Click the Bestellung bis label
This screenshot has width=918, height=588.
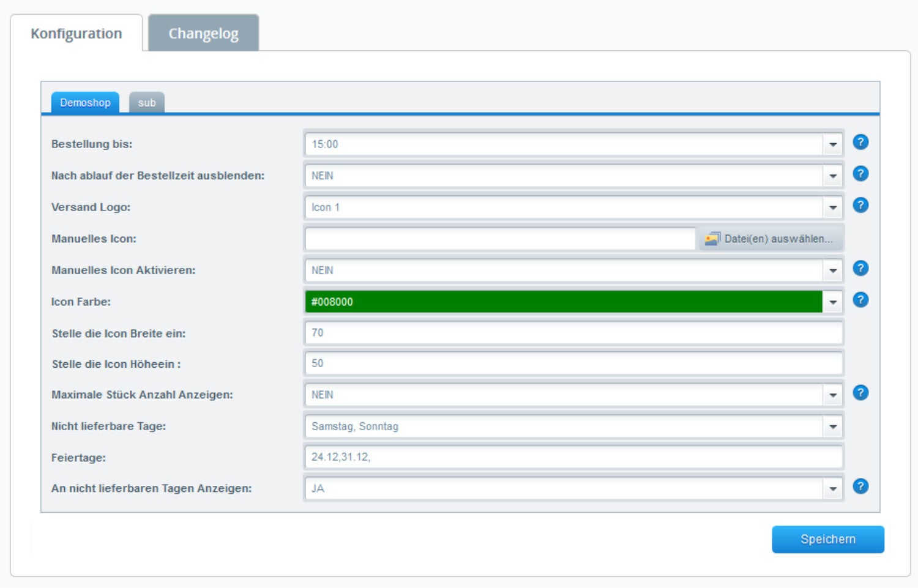click(92, 144)
